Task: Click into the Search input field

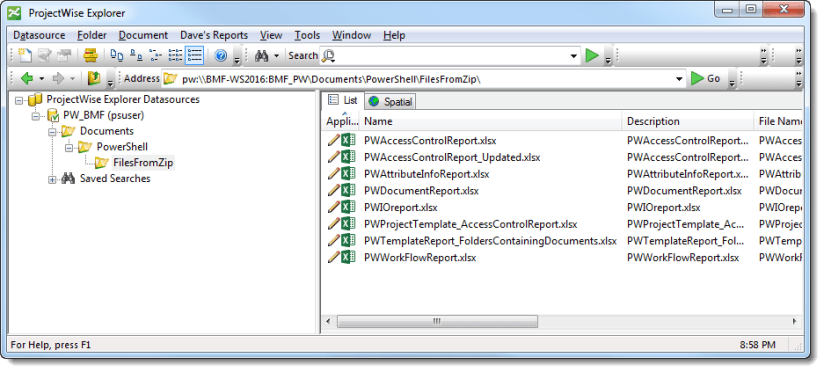Action: [x=452, y=56]
